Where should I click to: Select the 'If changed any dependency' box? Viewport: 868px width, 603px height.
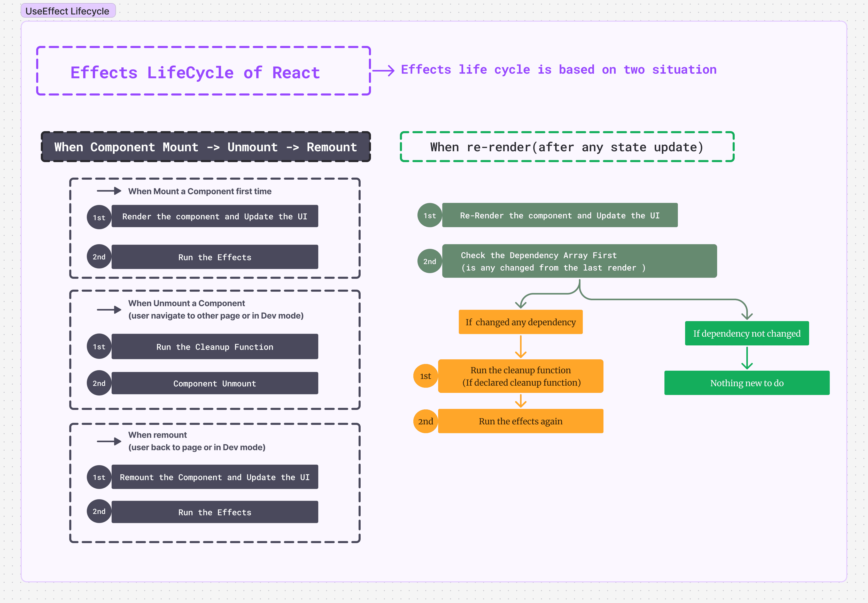click(521, 322)
